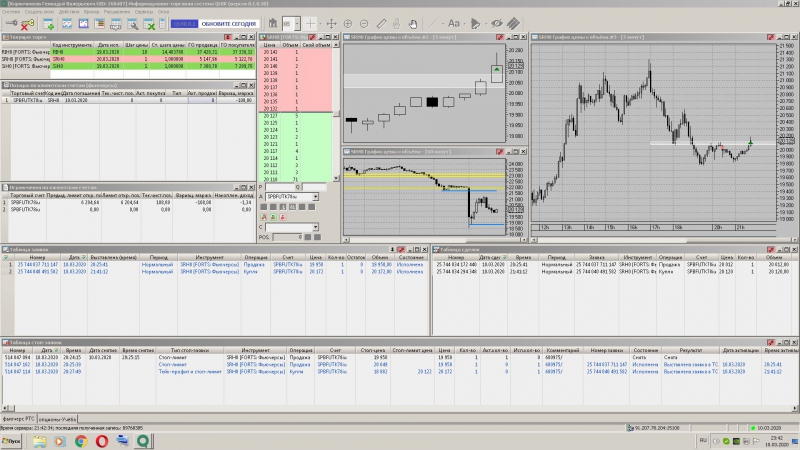Screen dimensions: 800x450
Task: Select order 25 744 040 491 582 row
Action: 214,272
